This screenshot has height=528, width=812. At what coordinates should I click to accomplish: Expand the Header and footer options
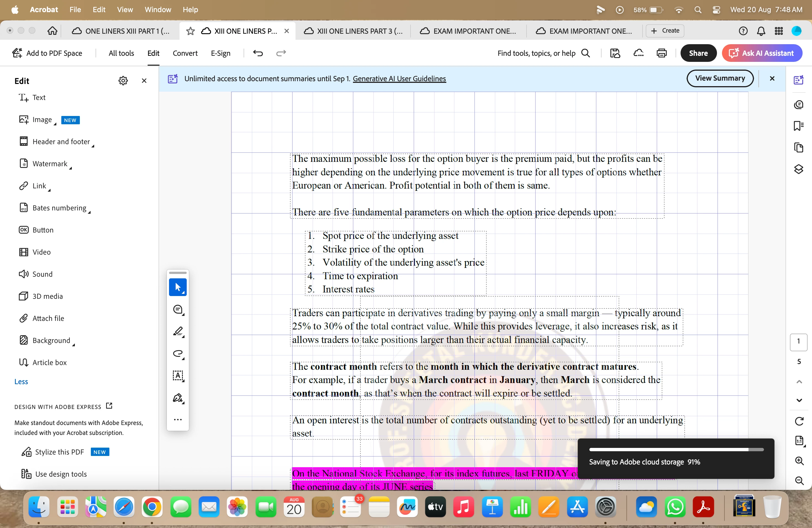pyautogui.click(x=61, y=142)
